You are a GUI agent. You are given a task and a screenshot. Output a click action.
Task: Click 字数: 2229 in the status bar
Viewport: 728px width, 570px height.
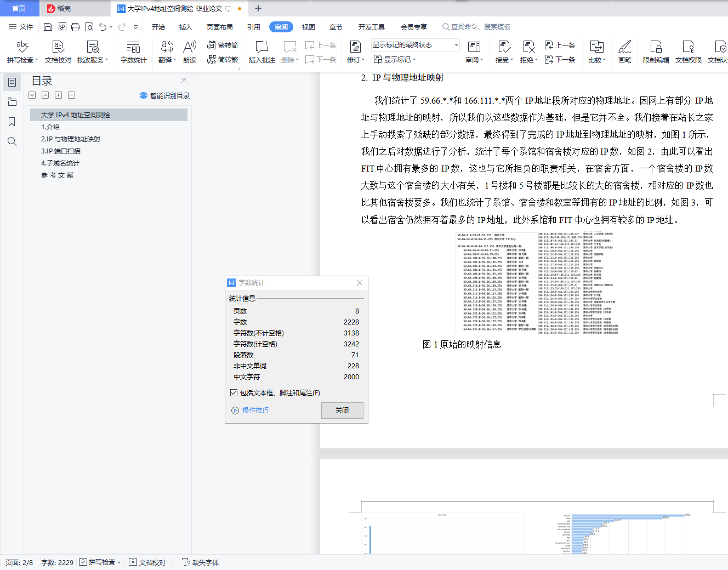coord(57,562)
